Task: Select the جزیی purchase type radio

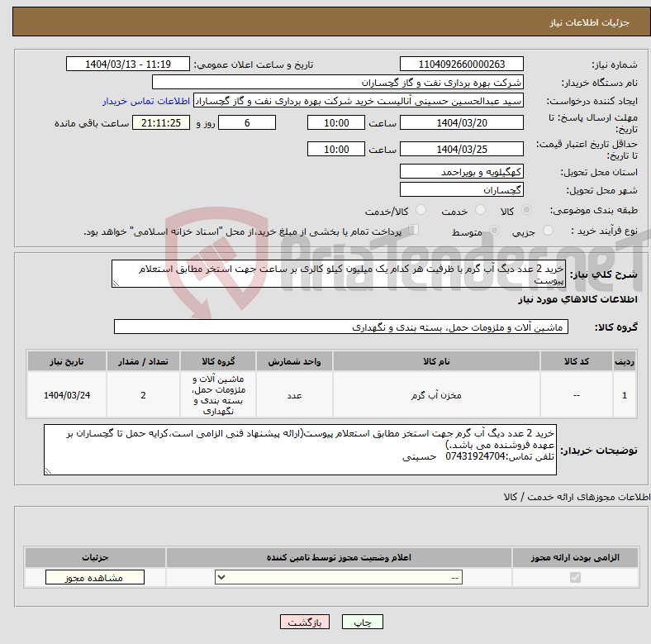Action: (548, 230)
